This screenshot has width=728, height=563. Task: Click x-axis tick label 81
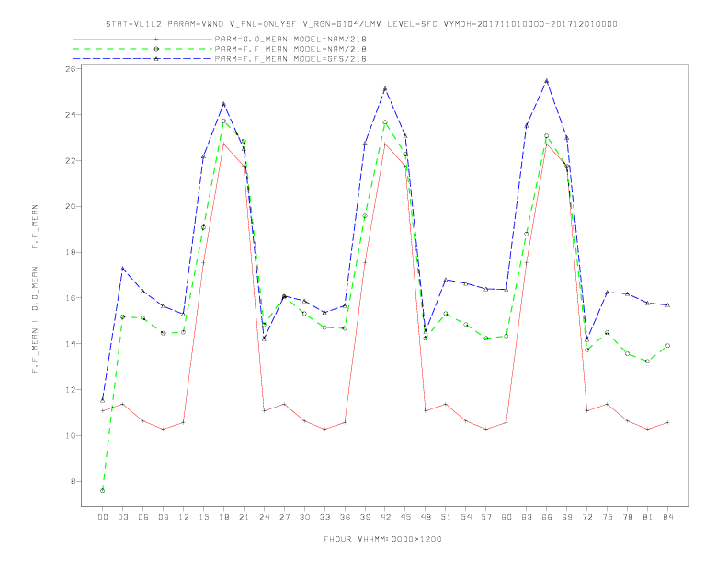pos(648,517)
